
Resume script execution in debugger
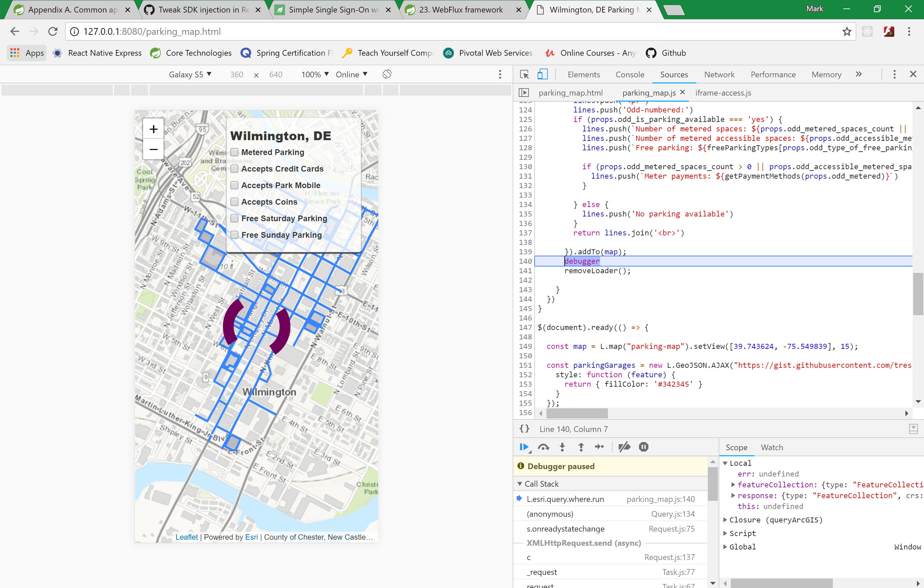(x=524, y=447)
